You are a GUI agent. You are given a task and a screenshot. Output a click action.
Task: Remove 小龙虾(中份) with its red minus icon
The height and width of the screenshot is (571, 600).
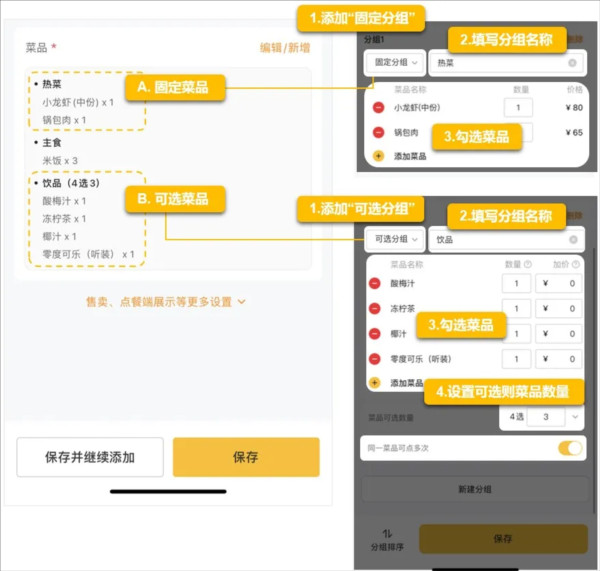click(378, 108)
